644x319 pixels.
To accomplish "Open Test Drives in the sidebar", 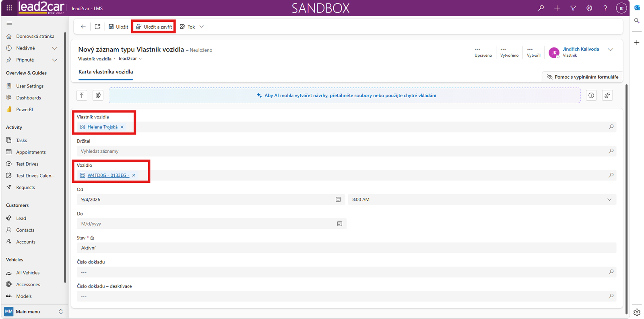I will point(27,164).
